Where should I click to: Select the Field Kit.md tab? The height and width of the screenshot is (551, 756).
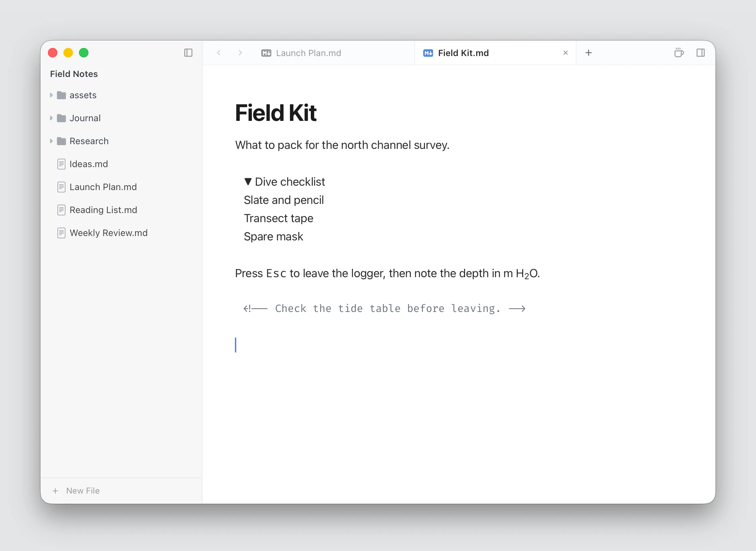tap(495, 53)
